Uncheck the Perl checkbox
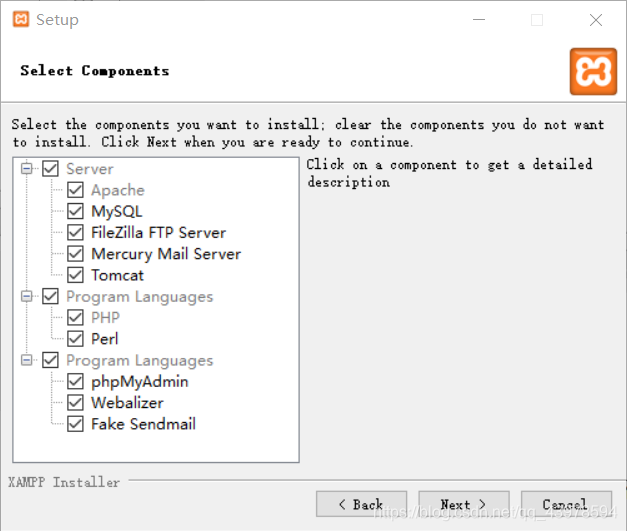This screenshot has width=627, height=531. click(x=75, y=339)
